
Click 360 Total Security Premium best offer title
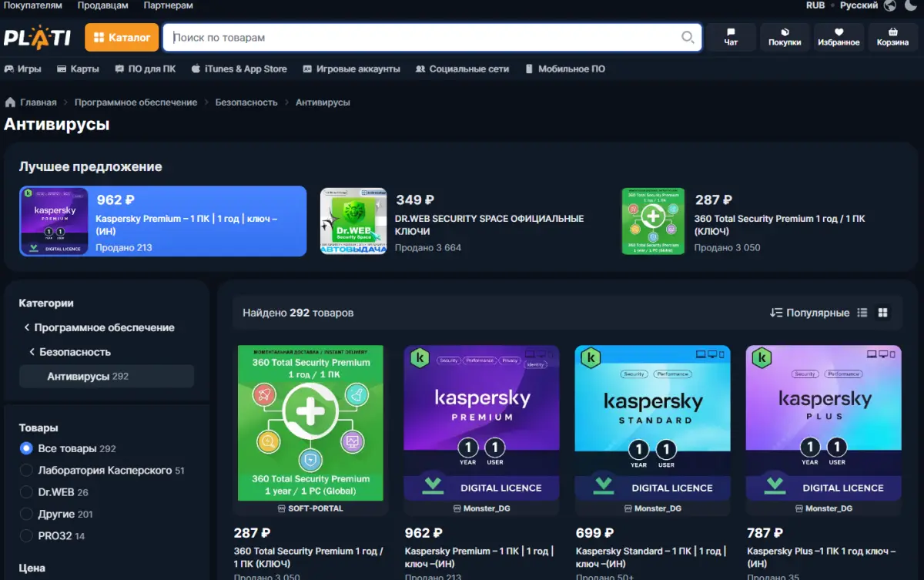click(x=779, y=225)
